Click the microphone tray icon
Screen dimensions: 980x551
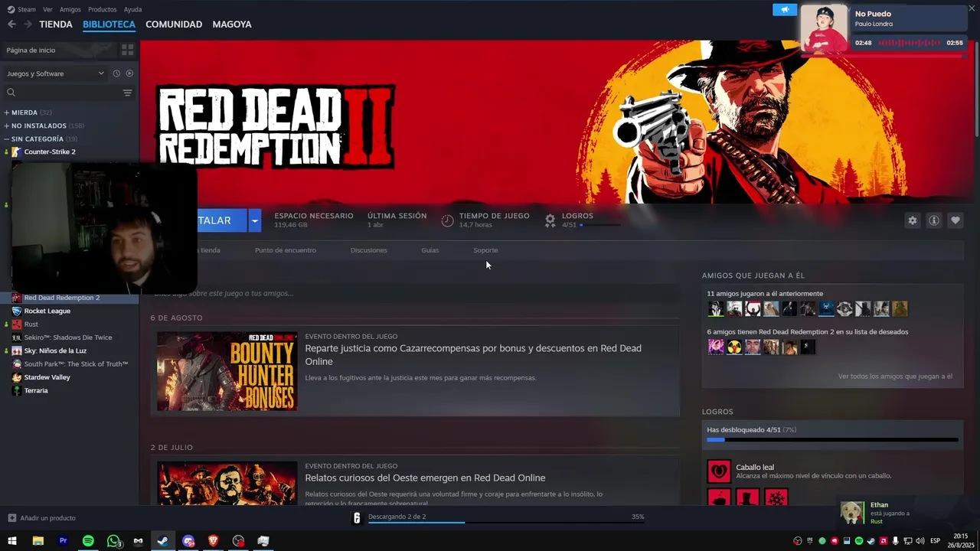coord(896,541)
